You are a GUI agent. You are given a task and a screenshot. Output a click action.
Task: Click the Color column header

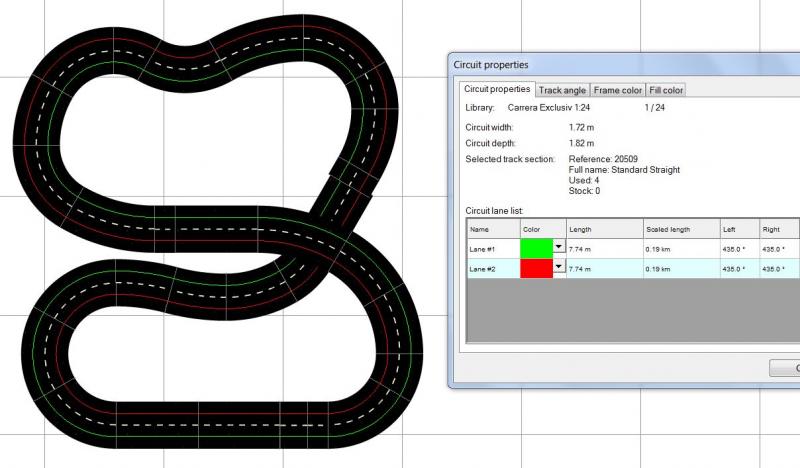(543, 229)
